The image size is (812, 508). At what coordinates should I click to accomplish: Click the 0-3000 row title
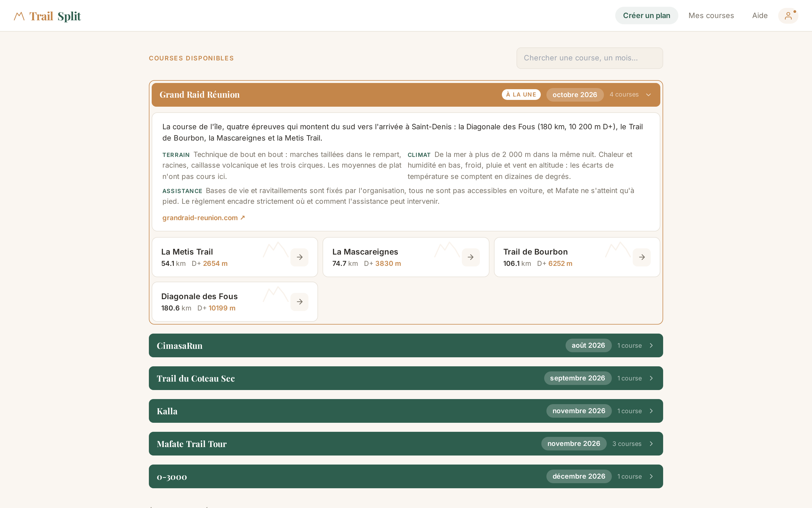pos(172,477)
